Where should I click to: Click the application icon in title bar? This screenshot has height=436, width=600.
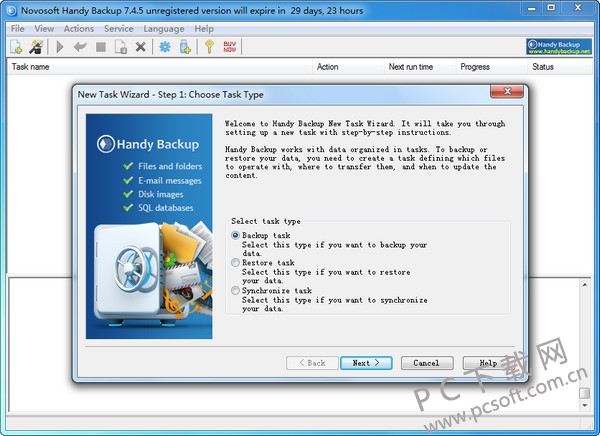click(x=11, y=11)
